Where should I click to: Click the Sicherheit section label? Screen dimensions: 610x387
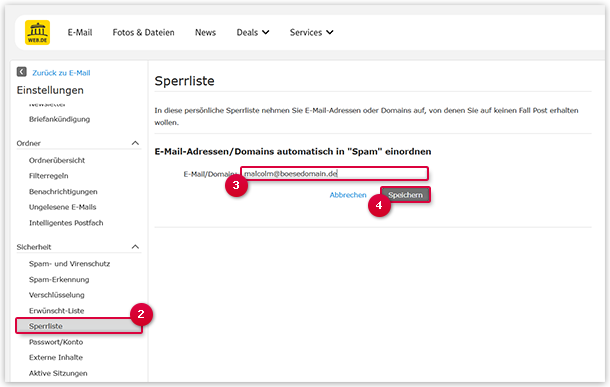pos(34,247)
